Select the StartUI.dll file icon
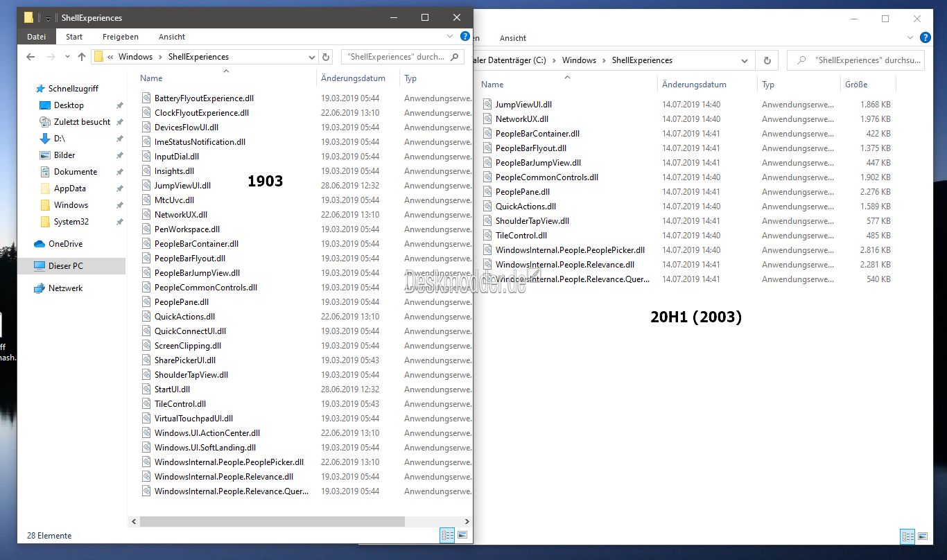The image size is (947, 560). pyautogui.click(x=146, y=390)
